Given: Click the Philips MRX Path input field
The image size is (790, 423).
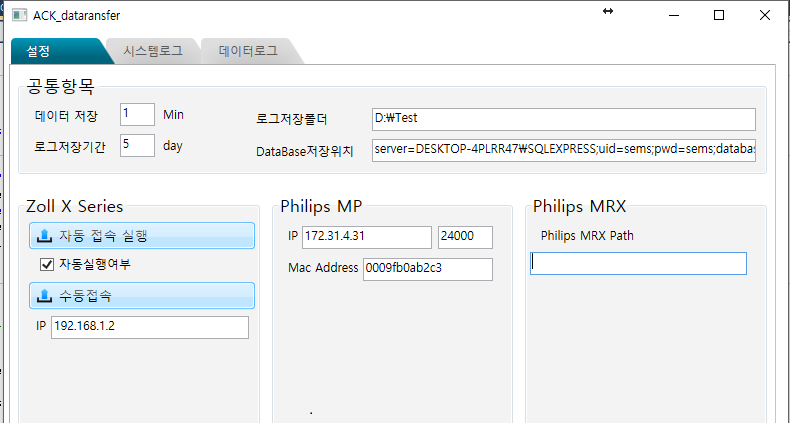Looking at the screenshot, I should pos(638,264).
